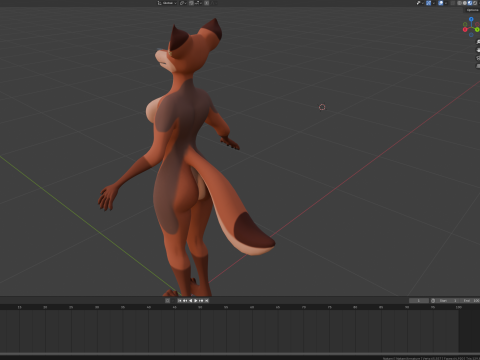Screen dimensions: 480x360
Task: Toggle X-ray mode
Action: [x=452, y=3]
